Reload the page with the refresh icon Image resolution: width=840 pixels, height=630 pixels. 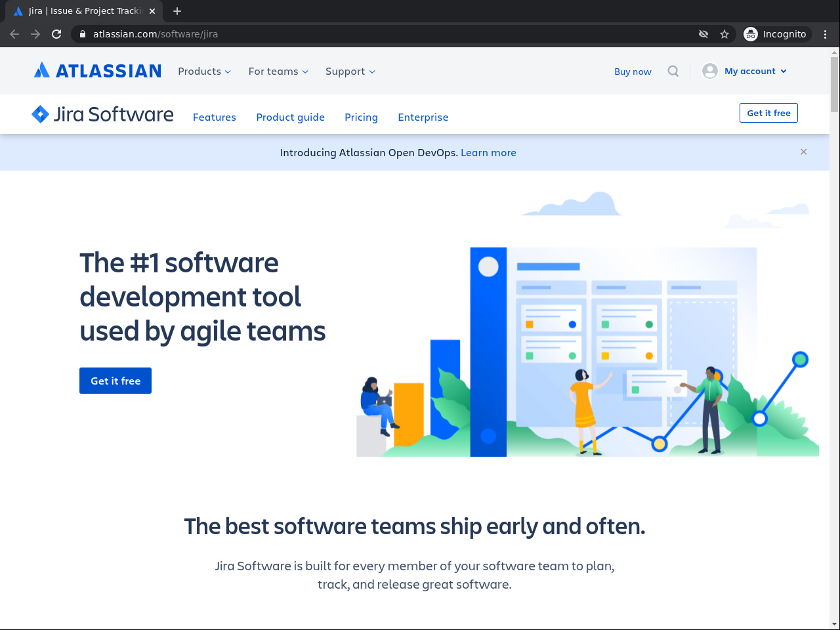point(56,34)
